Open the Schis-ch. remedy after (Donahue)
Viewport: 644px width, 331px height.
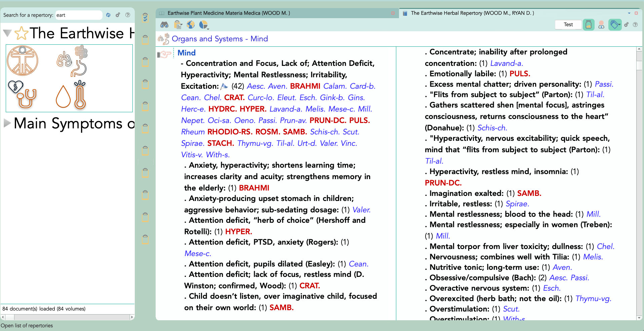(x=492, y=128)
